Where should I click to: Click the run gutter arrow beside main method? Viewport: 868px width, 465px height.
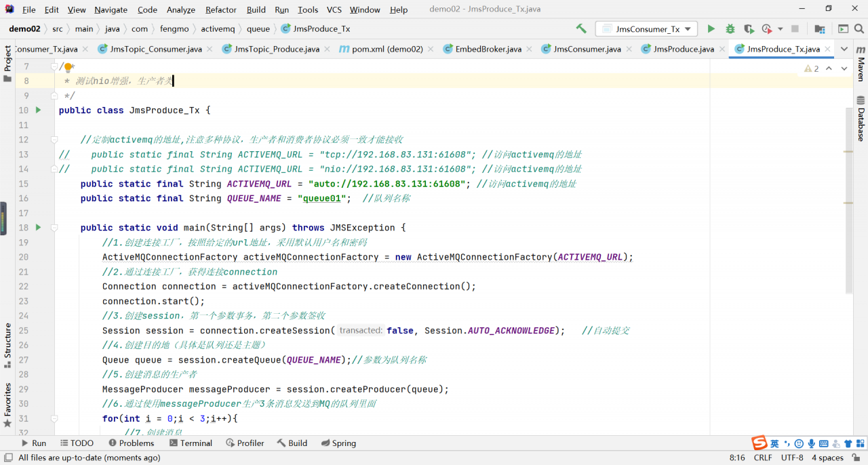38,227
